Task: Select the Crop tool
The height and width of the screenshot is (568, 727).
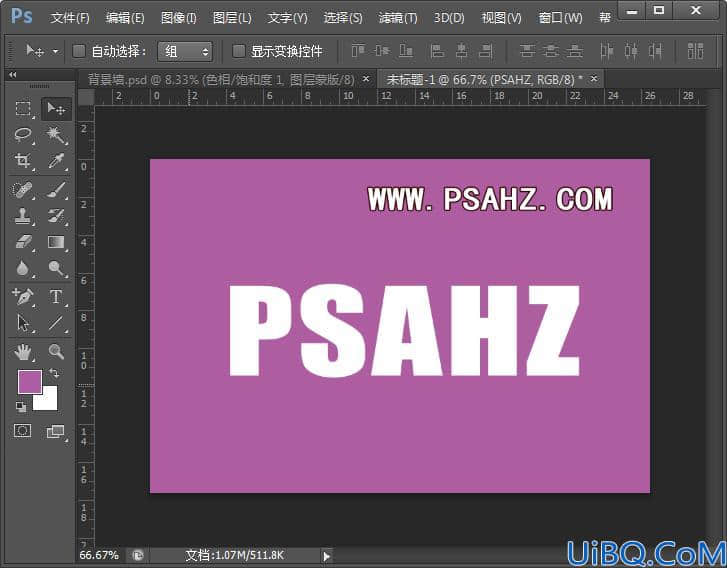Action: point(23,160)
